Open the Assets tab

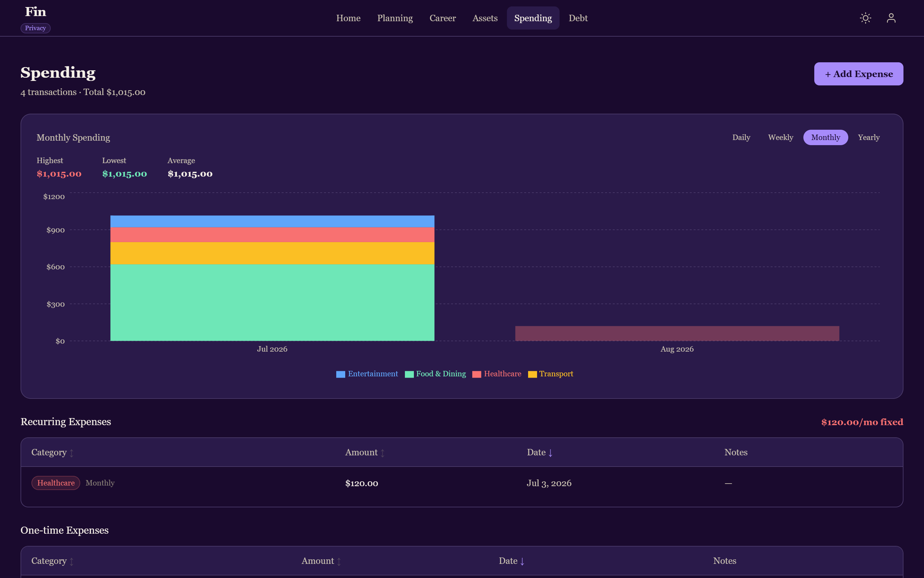(x=485, y=18)
